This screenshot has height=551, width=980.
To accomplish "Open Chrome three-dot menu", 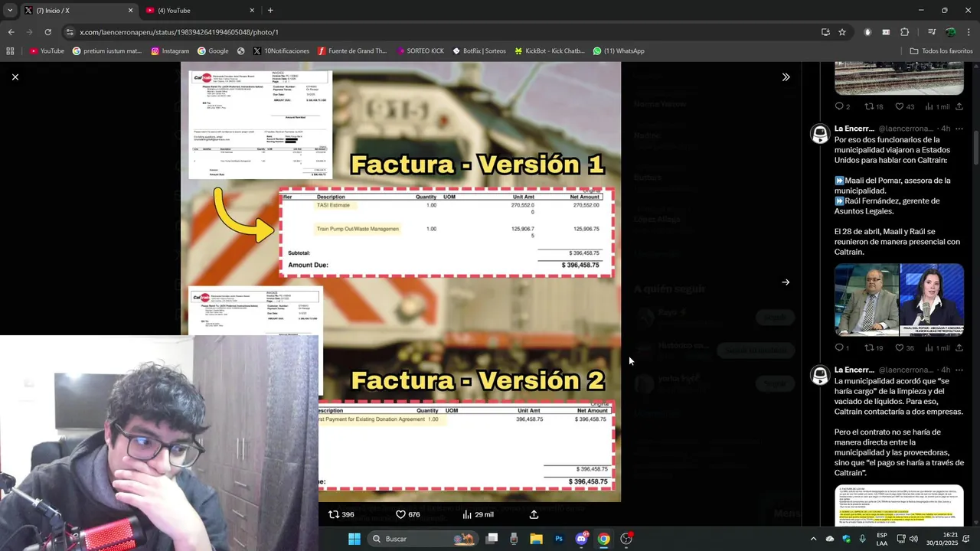I will point(969,32).
